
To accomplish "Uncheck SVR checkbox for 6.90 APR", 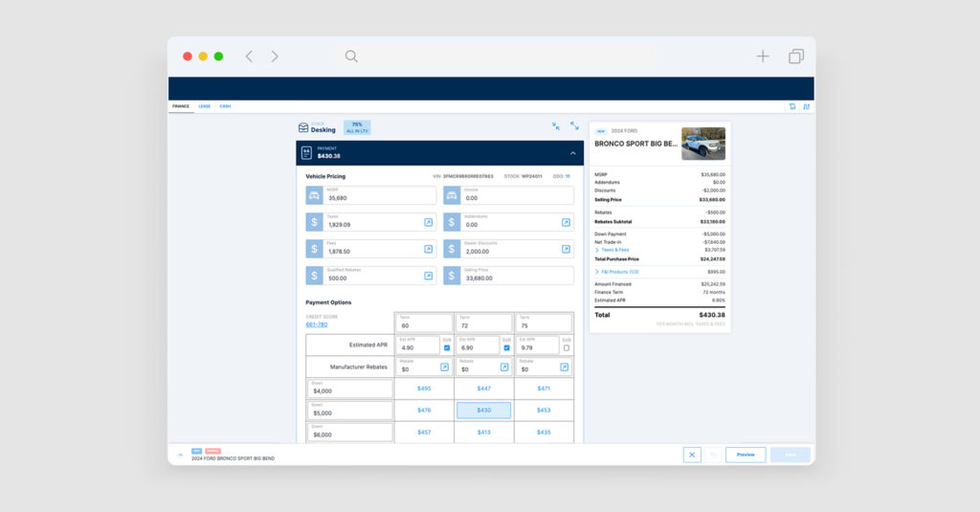I will coord(506,348).
